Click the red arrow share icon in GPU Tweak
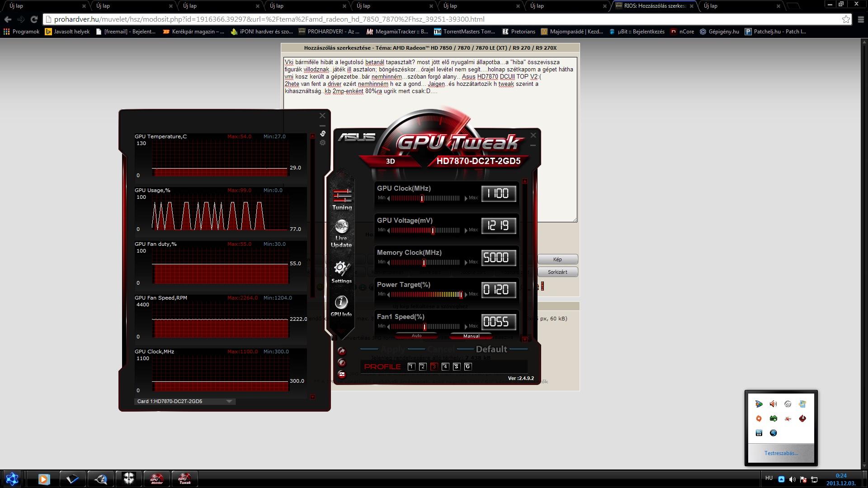Viewport: 868px width, 488px height. tap(342, 351)
